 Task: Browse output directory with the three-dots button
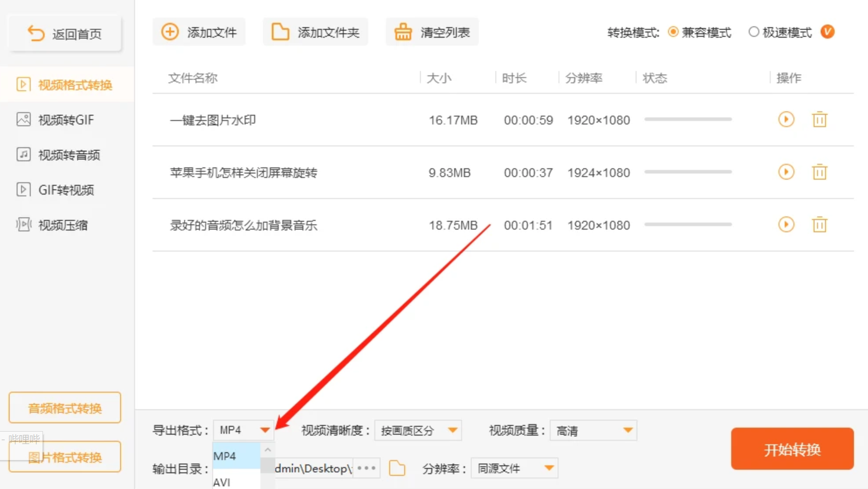click(366, 468)
